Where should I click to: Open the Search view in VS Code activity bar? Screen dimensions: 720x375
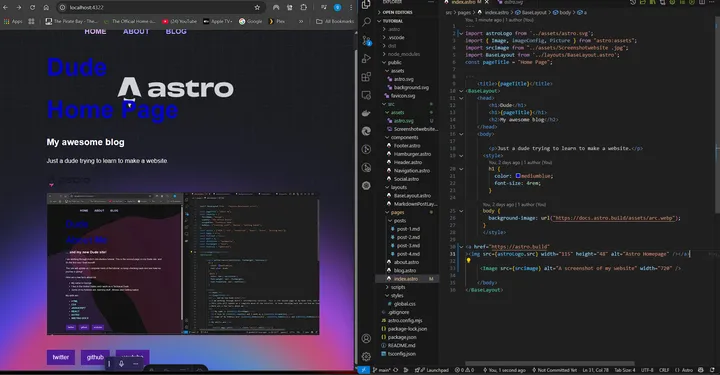click(366, 22)
